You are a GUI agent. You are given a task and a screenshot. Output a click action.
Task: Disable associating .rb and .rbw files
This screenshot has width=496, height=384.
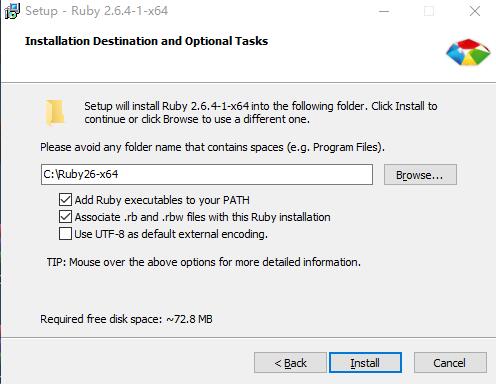coord(65,217)
